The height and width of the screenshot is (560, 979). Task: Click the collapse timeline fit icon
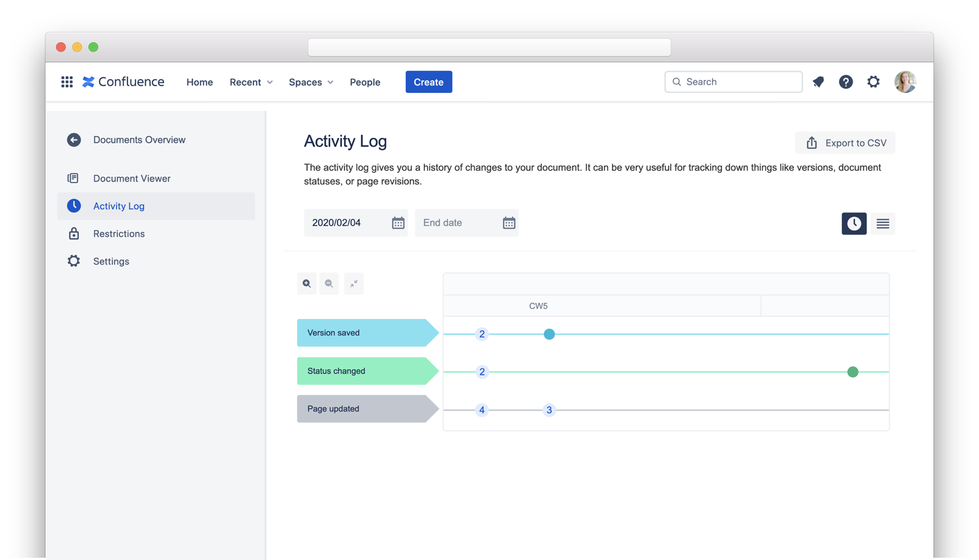[353, 284]
